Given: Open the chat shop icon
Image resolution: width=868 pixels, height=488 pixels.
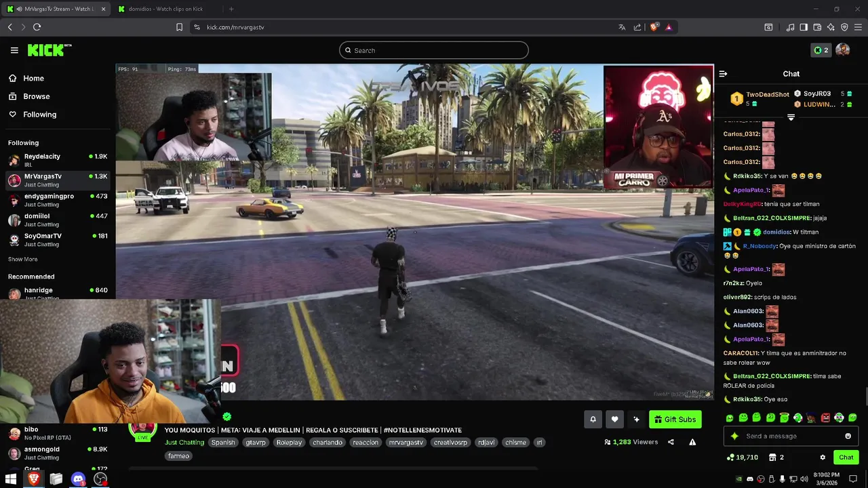Looking at the screenshot, I should point(776,457).
